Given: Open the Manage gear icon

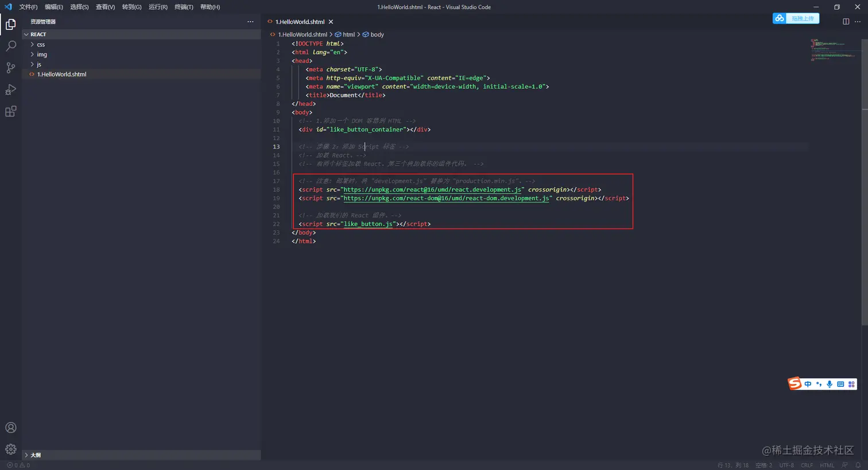Looking at the screenshot, I should (x=10, y=449).
